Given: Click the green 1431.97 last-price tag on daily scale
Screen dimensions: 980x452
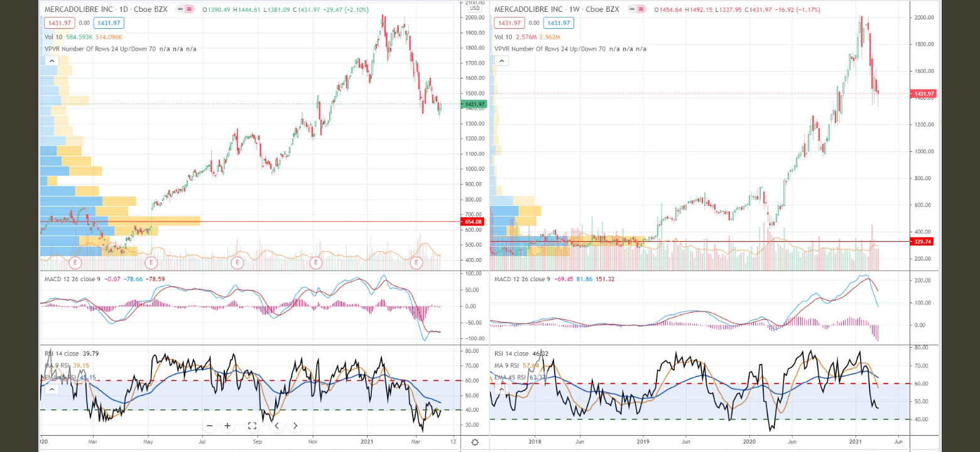Looking at the screenshot, I should tap(474, 104).
